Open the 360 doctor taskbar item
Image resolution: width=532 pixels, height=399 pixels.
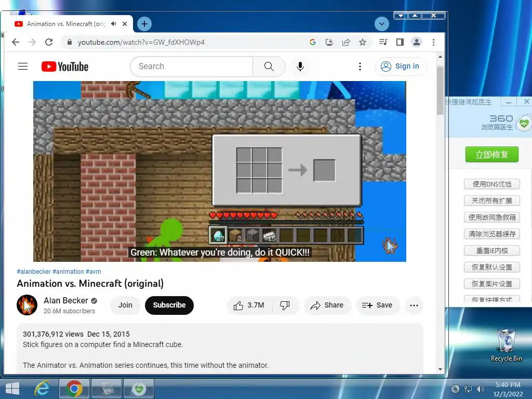coord(139,389)
